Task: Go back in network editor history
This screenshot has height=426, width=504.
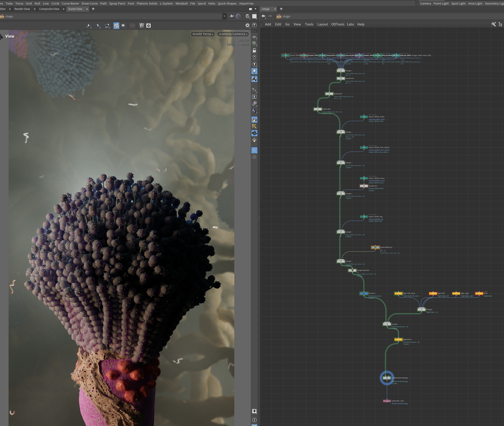Action: [x=263, y=16]
